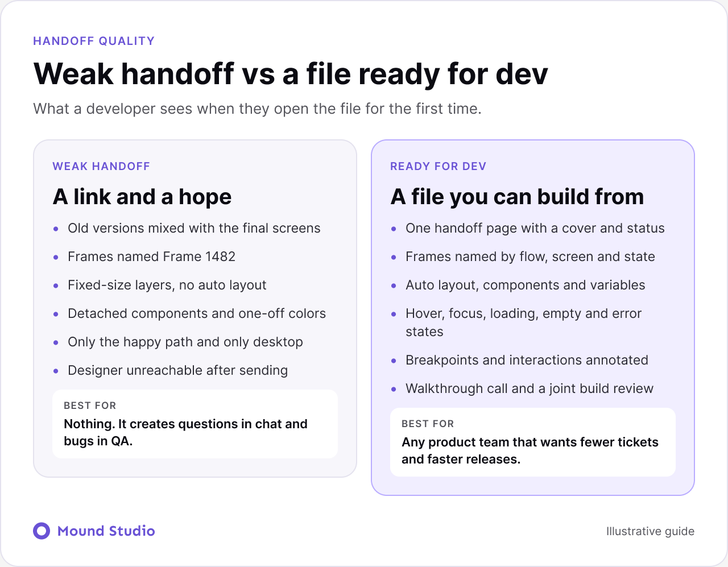This screenshot has width=728, height=567.
Task: Select the 'HANDOFF QUALITY' label
Action: point(94,41)
